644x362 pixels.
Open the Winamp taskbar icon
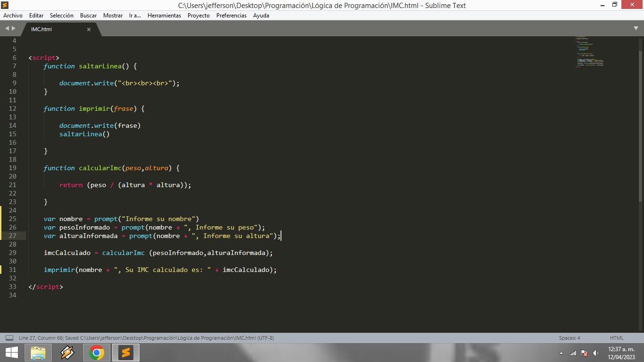[67, 353]
